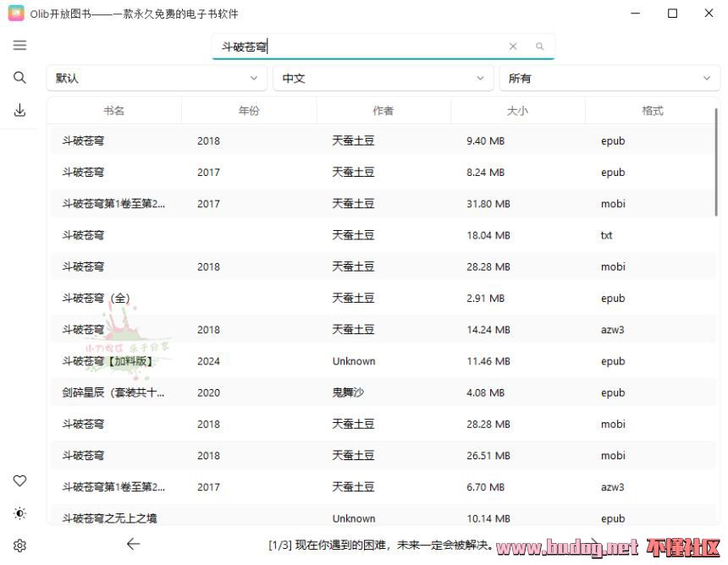
Task: Click the txt format cell
Action: 606,235
